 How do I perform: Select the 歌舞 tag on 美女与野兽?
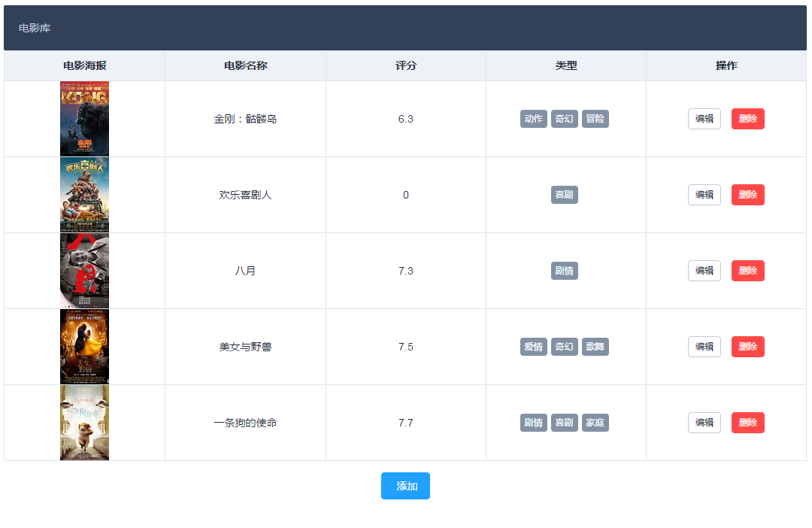tap(595, 346)
